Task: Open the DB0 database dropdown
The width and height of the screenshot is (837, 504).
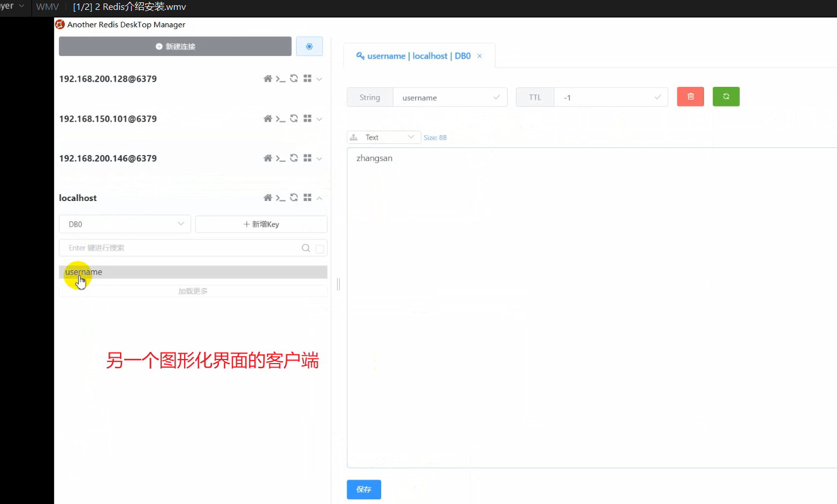Action: pyautogui.click(x=125, y=224)
